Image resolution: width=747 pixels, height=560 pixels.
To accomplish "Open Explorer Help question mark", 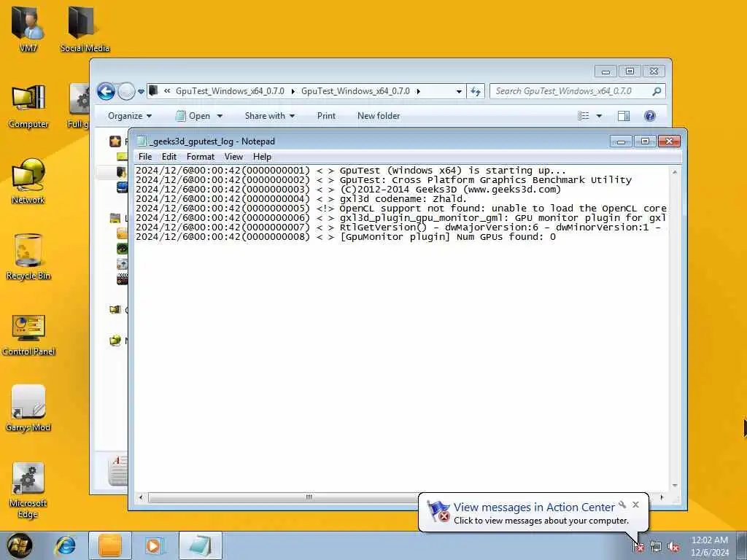I will click(x=649, y=116).
